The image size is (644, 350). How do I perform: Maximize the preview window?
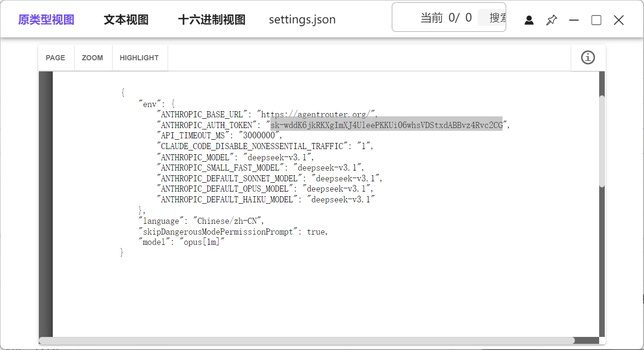pyautogui.click(x=596, y=20)
